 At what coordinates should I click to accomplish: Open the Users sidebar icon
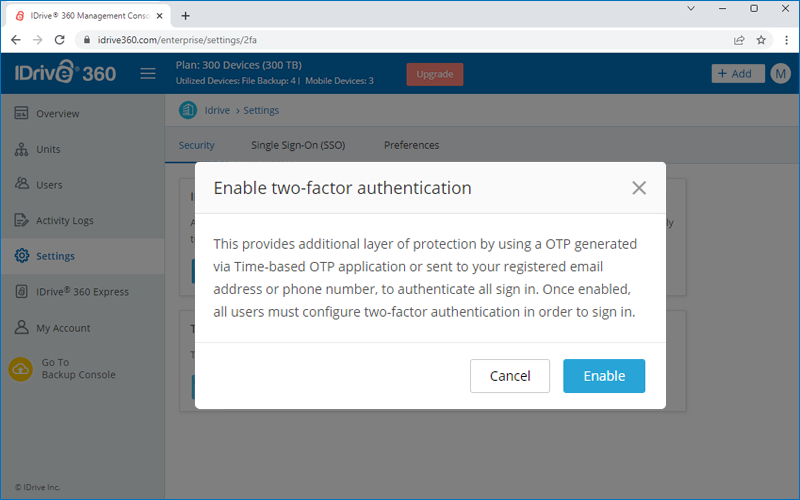[21, 184]
